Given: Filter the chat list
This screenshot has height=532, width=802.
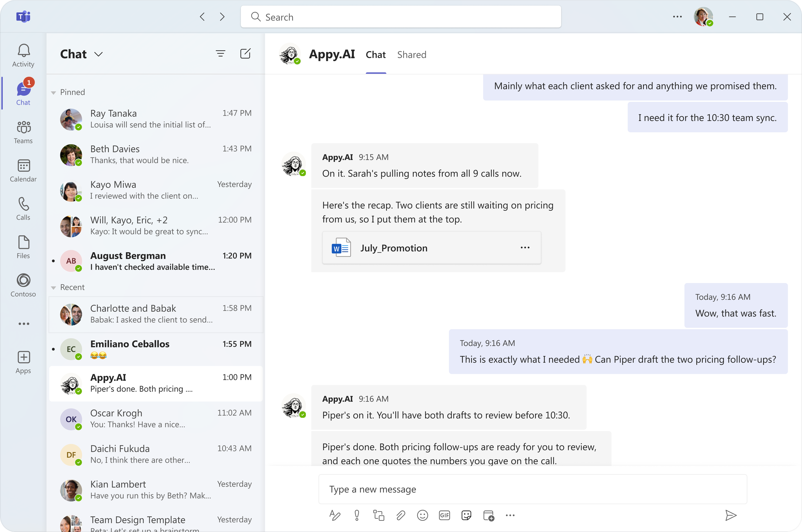Looking at the screenshot, I should point(221,54).
